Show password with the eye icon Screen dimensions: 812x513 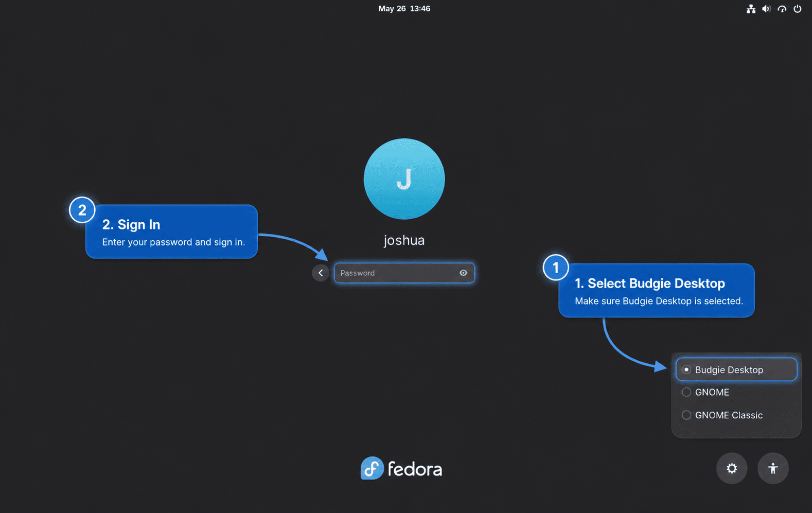point(463,273)
